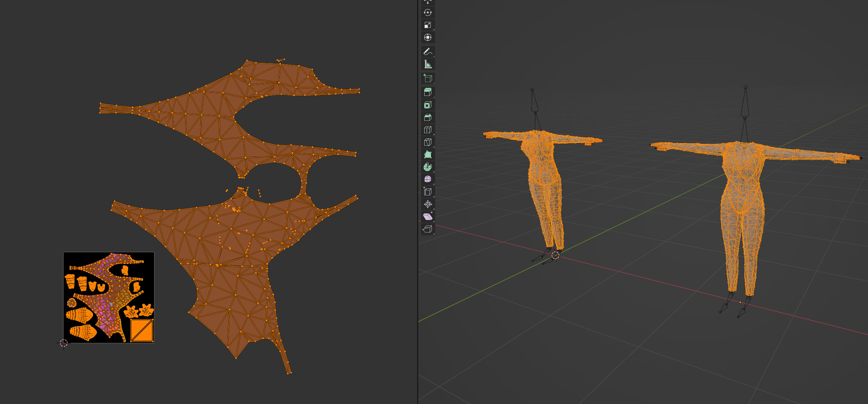Select the Rotate tool
This screenshot has width=868, height=404.
coord(427,12)
